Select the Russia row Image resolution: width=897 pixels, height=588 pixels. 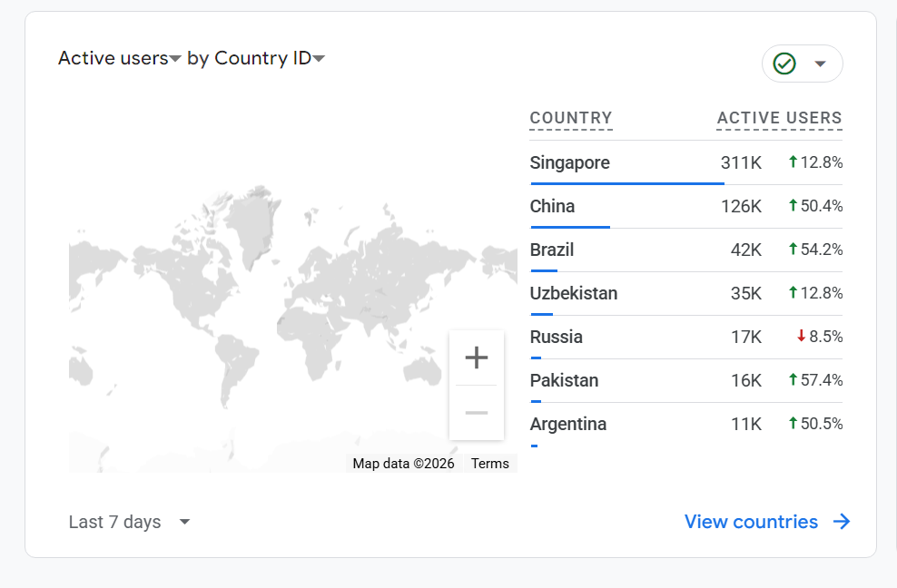coord(685,337)
